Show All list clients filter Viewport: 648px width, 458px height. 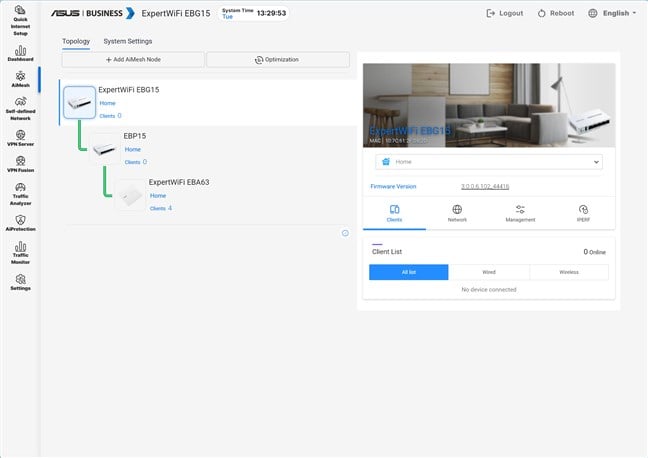coord(408,272)
